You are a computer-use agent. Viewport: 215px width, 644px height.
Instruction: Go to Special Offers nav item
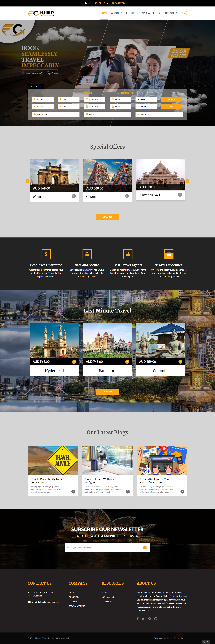coord(151,13)
